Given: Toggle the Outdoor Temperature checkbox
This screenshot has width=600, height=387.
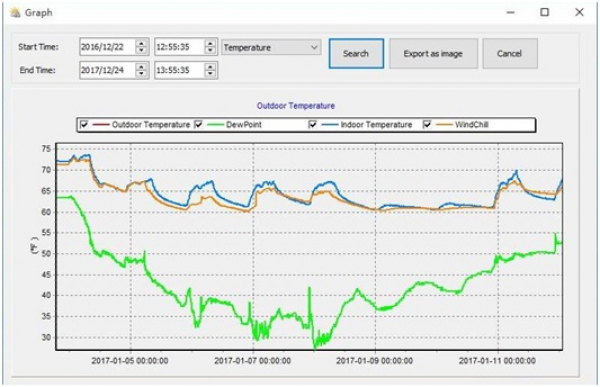Looking at the screenshot, I should click(x=84, y=124).
